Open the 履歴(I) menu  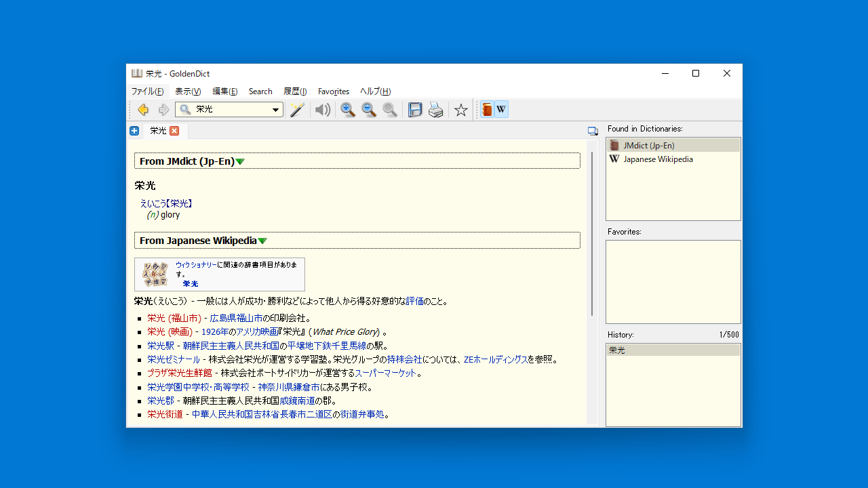click(295, 91)
